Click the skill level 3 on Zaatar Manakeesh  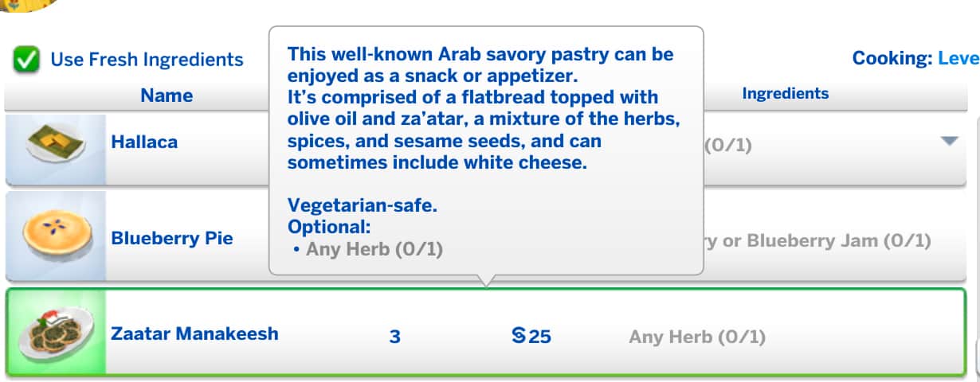[394, 337]
